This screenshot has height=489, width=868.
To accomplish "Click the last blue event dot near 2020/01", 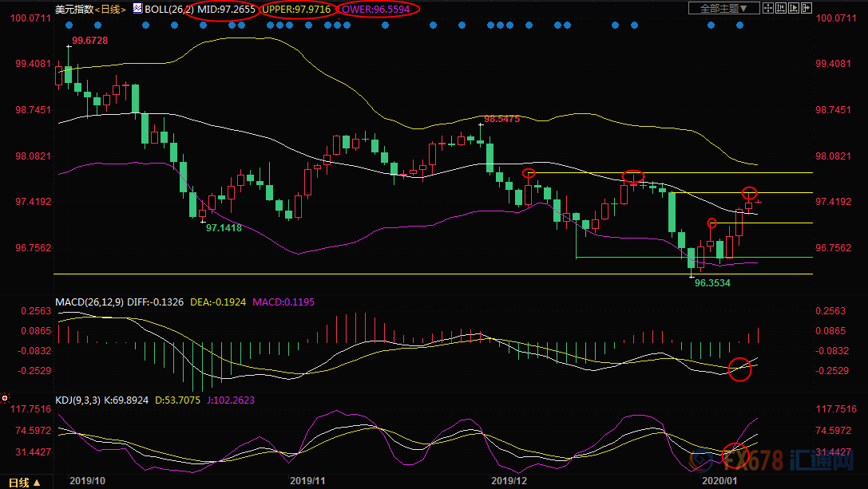I will 739,25.
